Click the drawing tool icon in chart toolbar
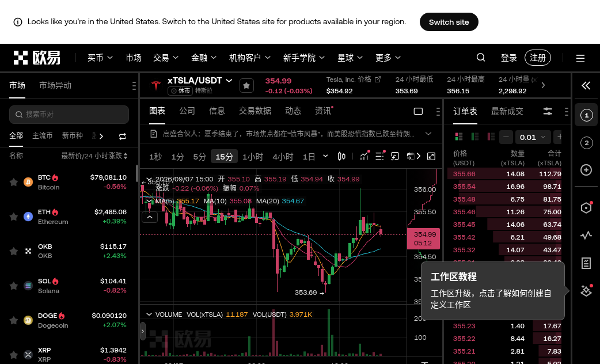 pyautogui.click(x=395, y=156)
